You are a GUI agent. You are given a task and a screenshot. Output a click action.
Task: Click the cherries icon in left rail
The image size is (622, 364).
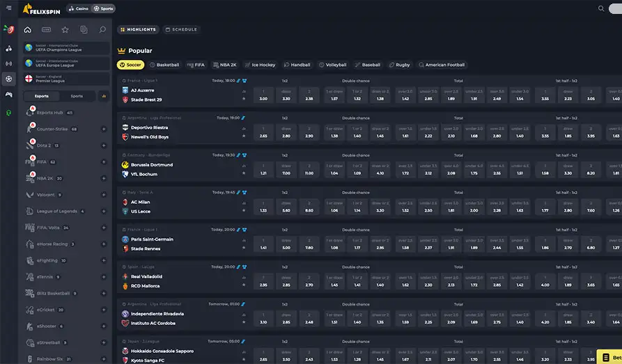[x=9, y=49]
